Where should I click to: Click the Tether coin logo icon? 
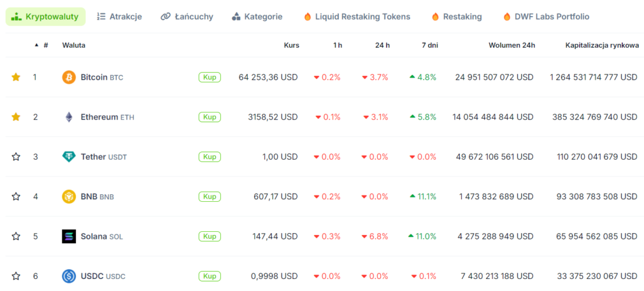pos(69,156)
